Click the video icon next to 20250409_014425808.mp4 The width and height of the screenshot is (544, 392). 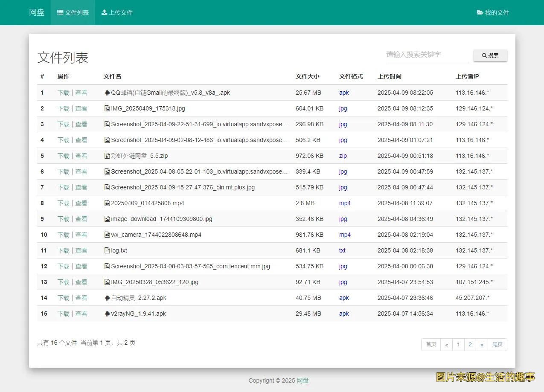click(107, 203)
